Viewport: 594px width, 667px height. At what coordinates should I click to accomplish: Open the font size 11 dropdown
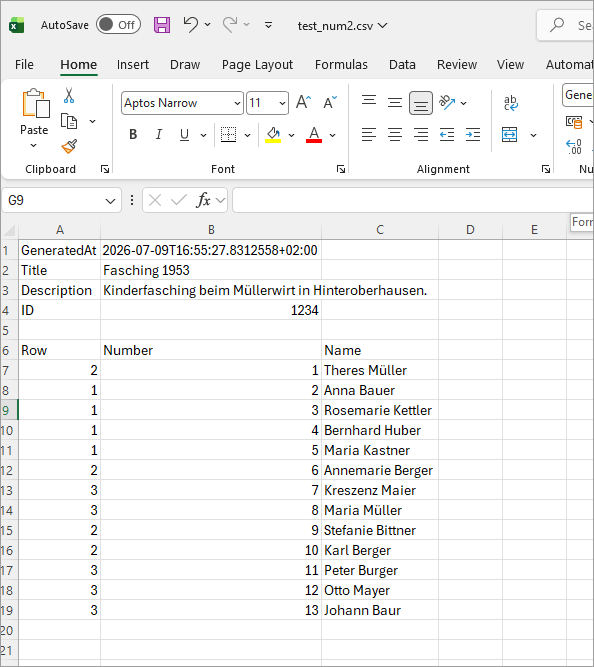point(282,103)
